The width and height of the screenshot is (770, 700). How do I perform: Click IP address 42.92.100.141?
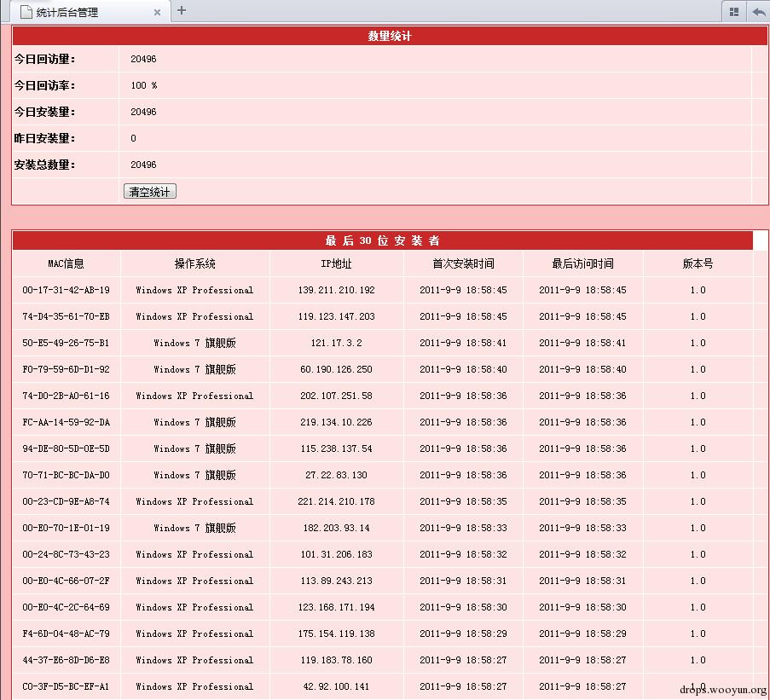pos(336,686)
